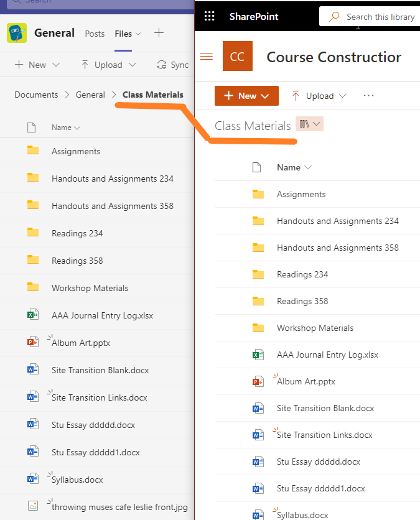Open Handouts and Assignments 234 in Teams
420x520 pixels.
pyautogui.click(x=113, y=179)
